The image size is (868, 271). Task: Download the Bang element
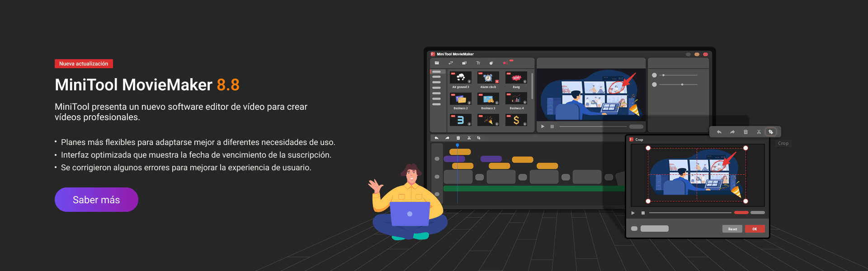[525, 82]
